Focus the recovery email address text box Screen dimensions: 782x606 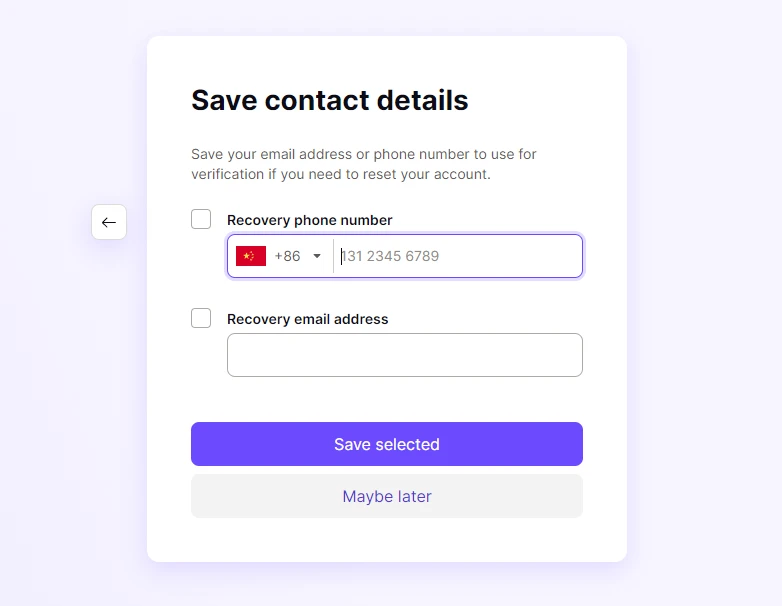(x=405, y=355)
